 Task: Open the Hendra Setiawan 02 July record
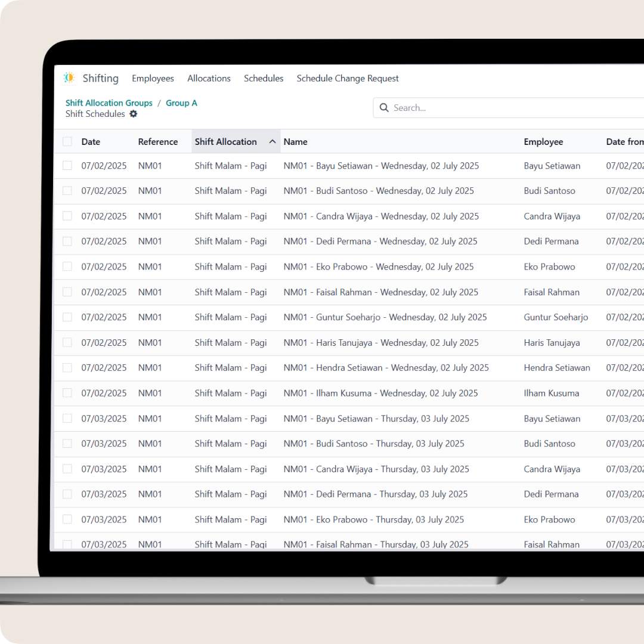coord(386,368)
